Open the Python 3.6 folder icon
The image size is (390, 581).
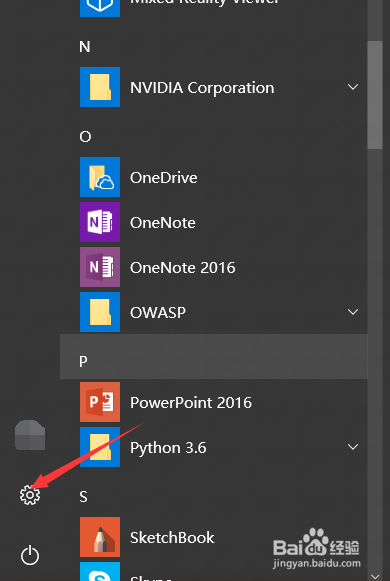coord(100,447)
